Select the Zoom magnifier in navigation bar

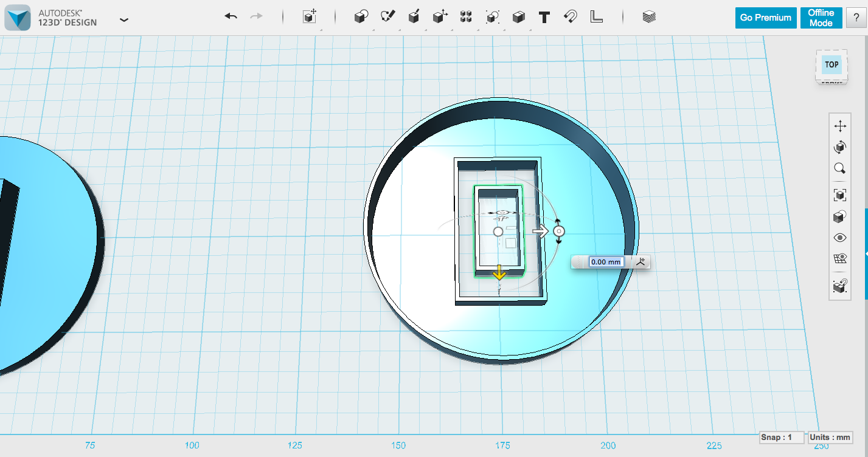(x=840, y=168)
